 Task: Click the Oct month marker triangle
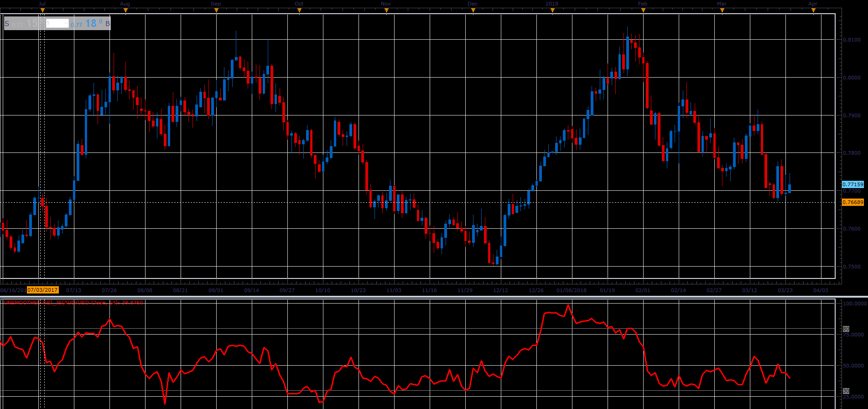tap(299, 11)
